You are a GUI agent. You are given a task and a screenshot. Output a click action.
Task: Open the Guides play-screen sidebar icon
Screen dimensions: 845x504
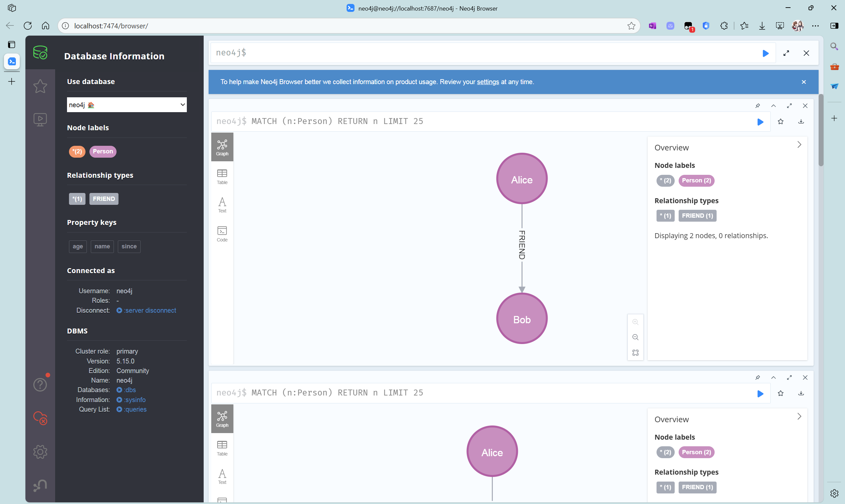[40, 119]
